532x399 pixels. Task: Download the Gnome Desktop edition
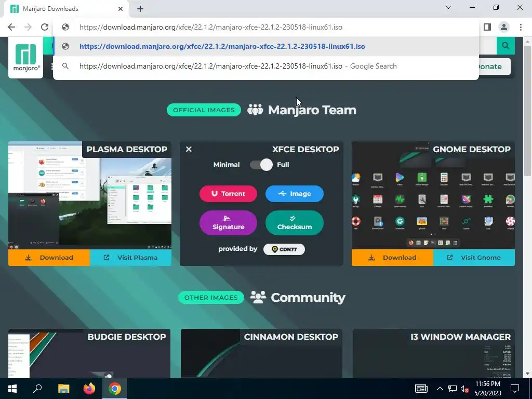(x=393, y=258)
